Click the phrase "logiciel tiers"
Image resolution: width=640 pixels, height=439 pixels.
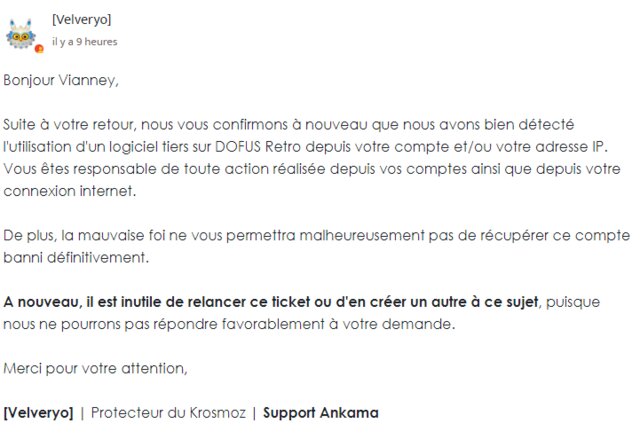tap(190, 147)
